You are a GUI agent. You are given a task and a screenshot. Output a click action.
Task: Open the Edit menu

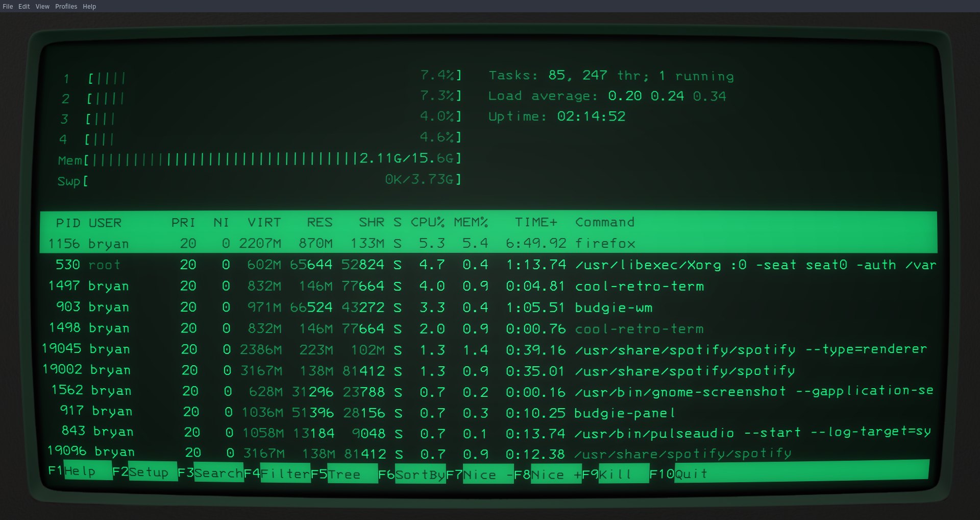24,7
